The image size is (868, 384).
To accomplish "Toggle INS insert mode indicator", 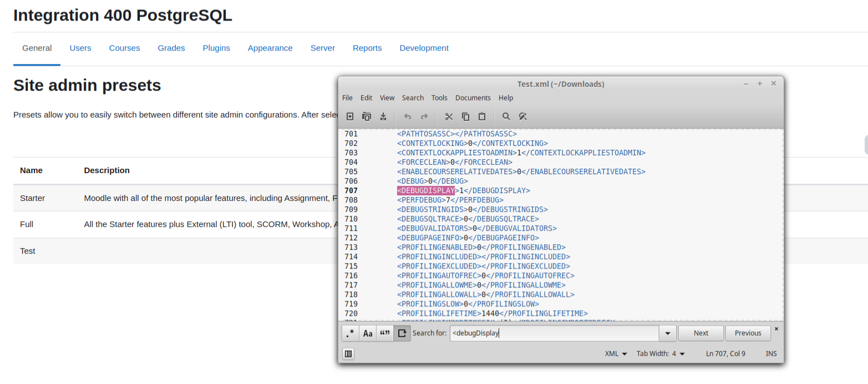I will (x=771, y=353).
